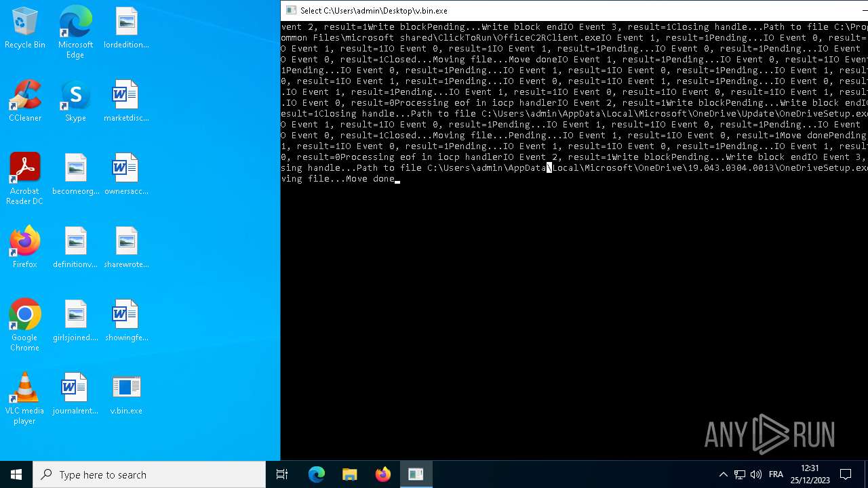Image resolution: width=868 pixels, height=488 pixels.
Task: Open Task View on the taskbar
Action: tap(282, 474)
